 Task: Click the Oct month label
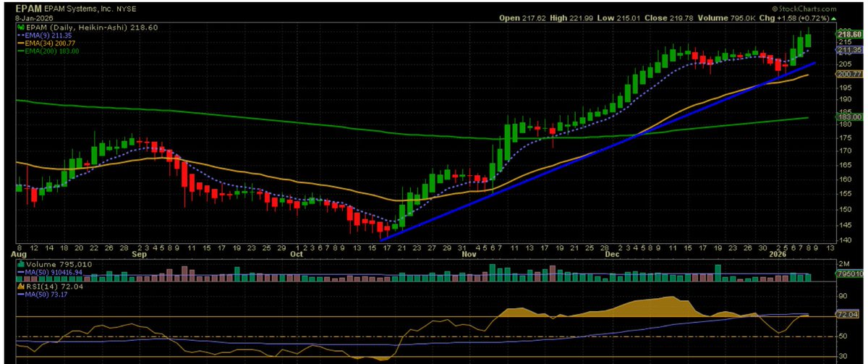[297, 255]
